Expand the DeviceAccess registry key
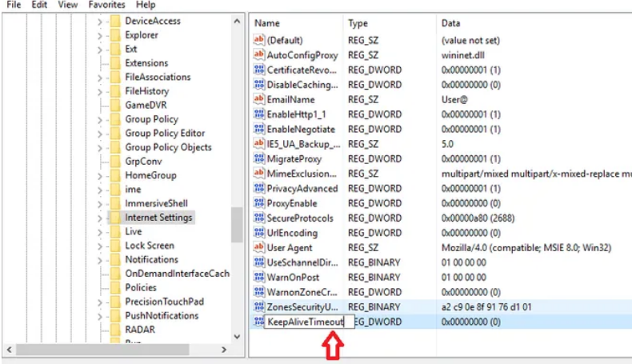 pos(100,22)
